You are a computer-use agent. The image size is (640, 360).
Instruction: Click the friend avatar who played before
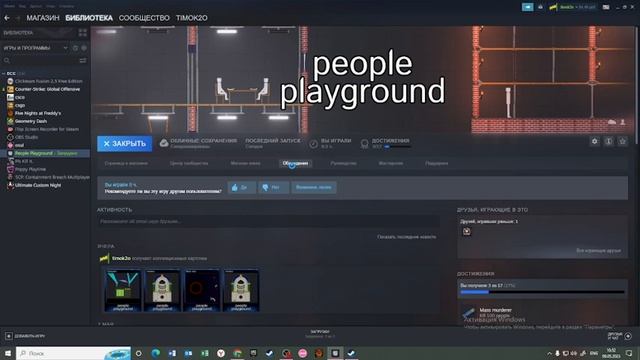tap(467, 231)
